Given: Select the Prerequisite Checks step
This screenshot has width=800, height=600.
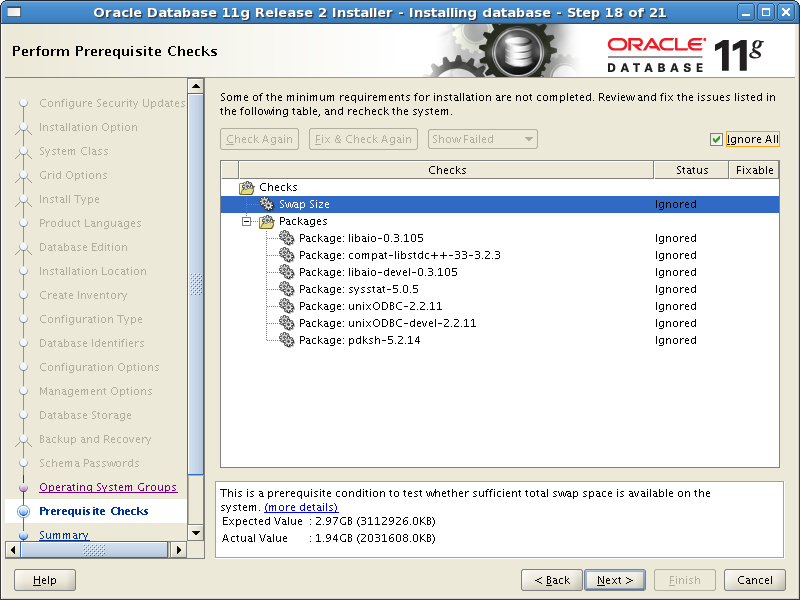Looking at the screenshot, I should [x=94, y=511].
